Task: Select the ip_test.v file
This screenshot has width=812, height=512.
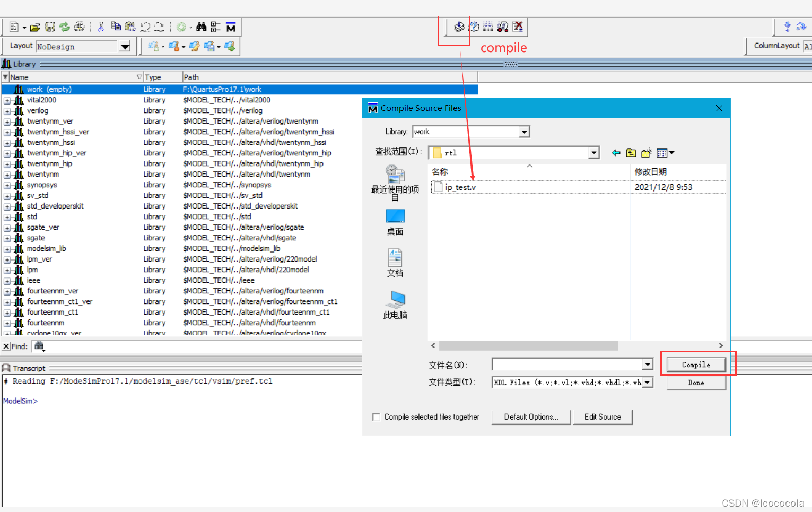Action: coord(460,187)
